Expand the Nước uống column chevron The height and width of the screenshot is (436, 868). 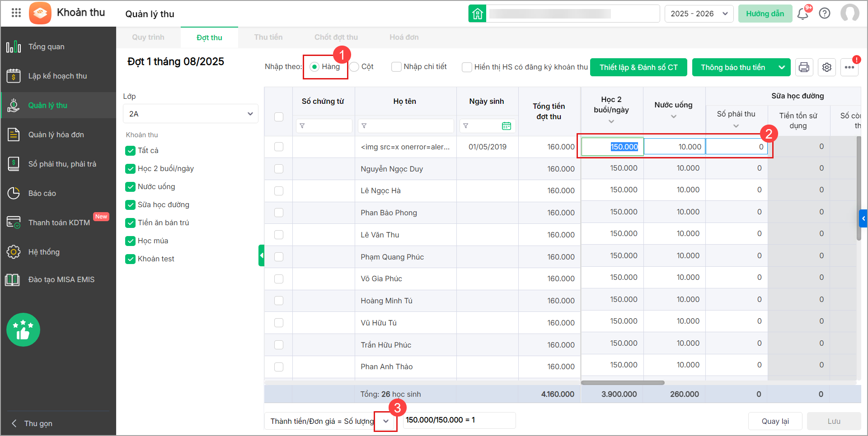pyautogui.click(x=674, y=116)
